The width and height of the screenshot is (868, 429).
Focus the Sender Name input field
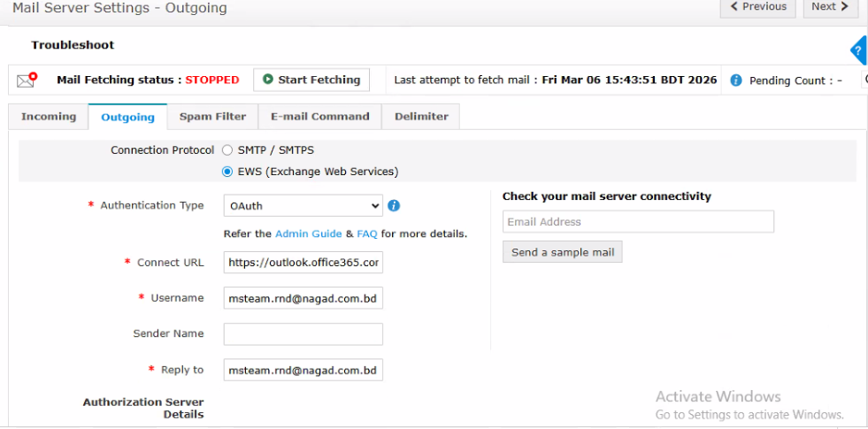point(303,333)
